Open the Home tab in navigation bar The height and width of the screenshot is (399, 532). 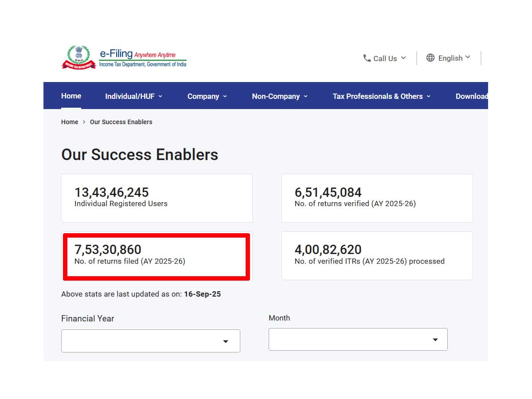pos(71,96)
